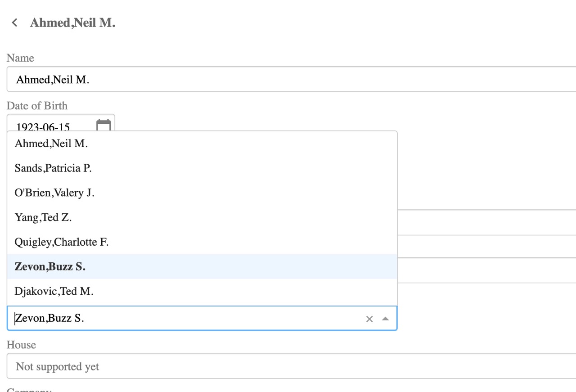
Task: Click the House field label
Action: pyautogui.click(x=21, y=345)
